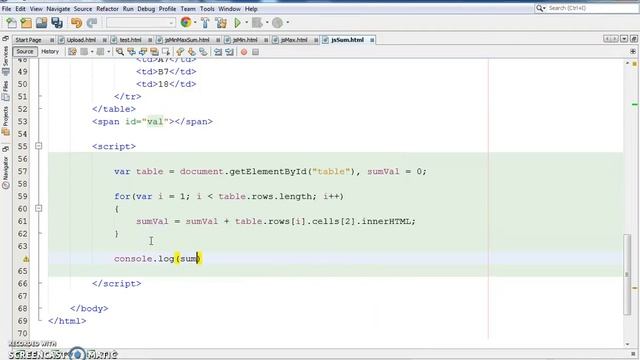The width and height of the screenshot is (640, 360).
Task: Click the Undo arrow icon
Action: (76, 23)
